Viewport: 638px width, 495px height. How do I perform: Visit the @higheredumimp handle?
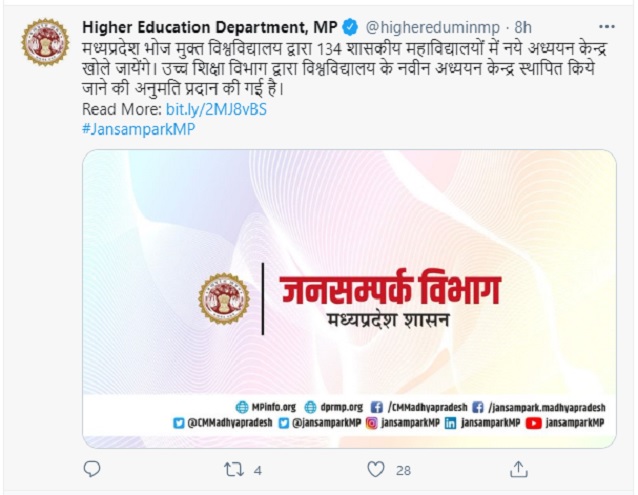pos(433,28)
